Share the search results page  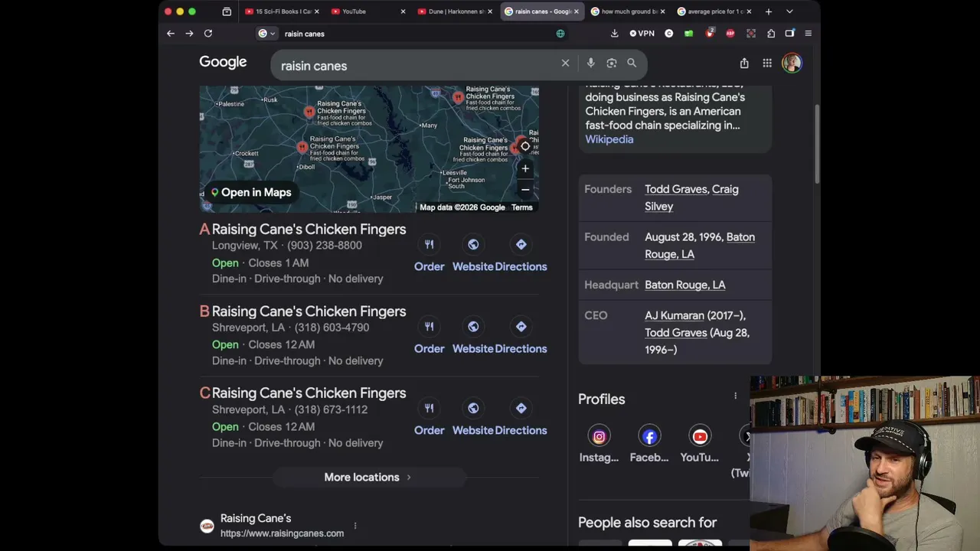(x=744, y=64)
